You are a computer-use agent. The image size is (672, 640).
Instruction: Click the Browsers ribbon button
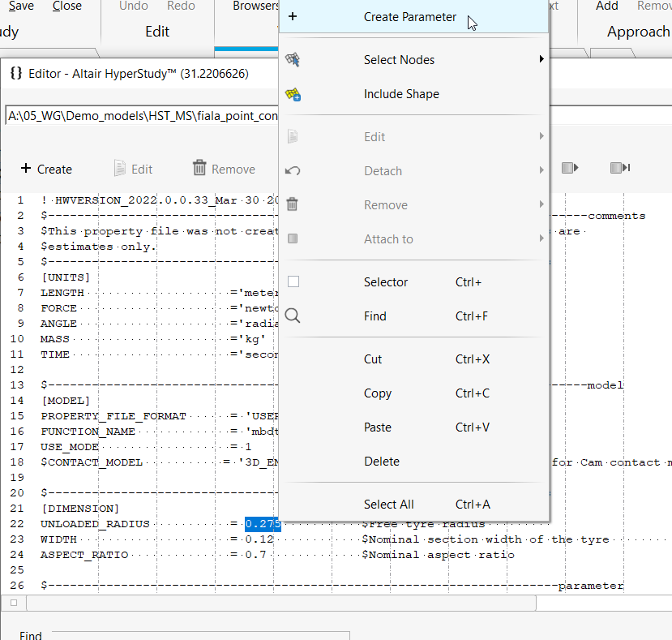tap(256, 6)
